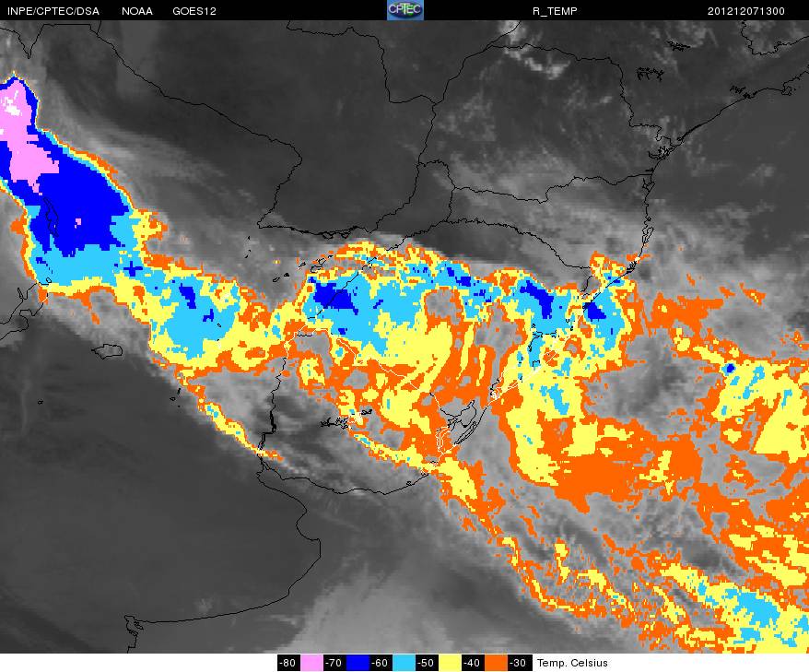This screenshot has height=672, width=809.
Task: Click the -40 legend value
Action: (x=473, y=663)
